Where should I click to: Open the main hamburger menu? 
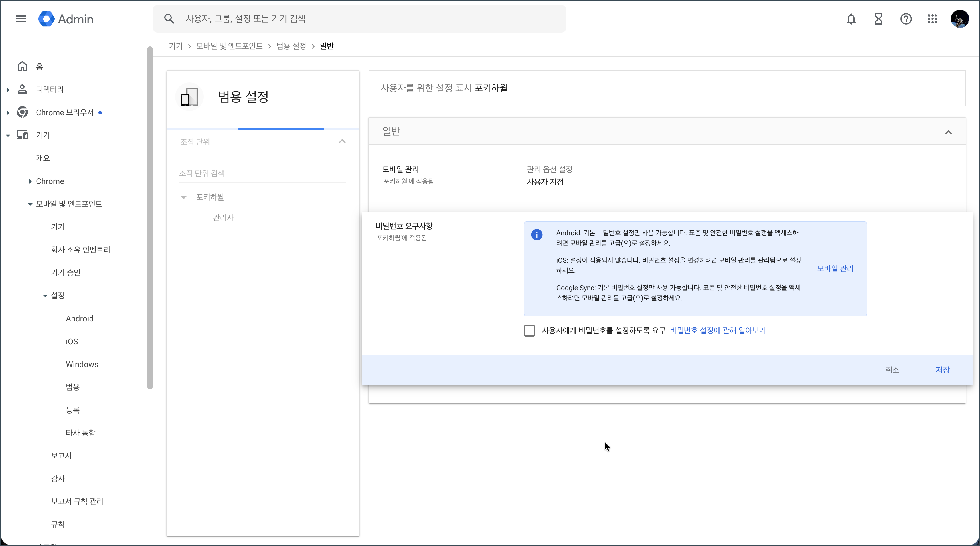[x=21, y=19]
